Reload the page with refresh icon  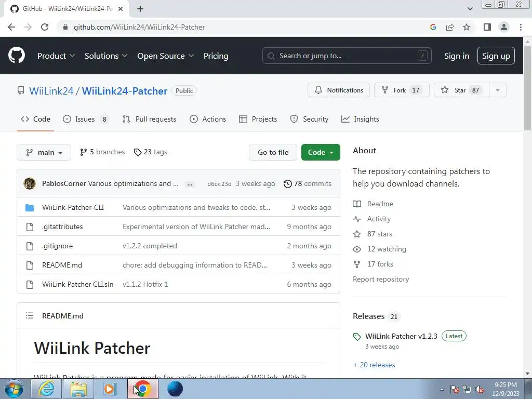tap(45, 27)
